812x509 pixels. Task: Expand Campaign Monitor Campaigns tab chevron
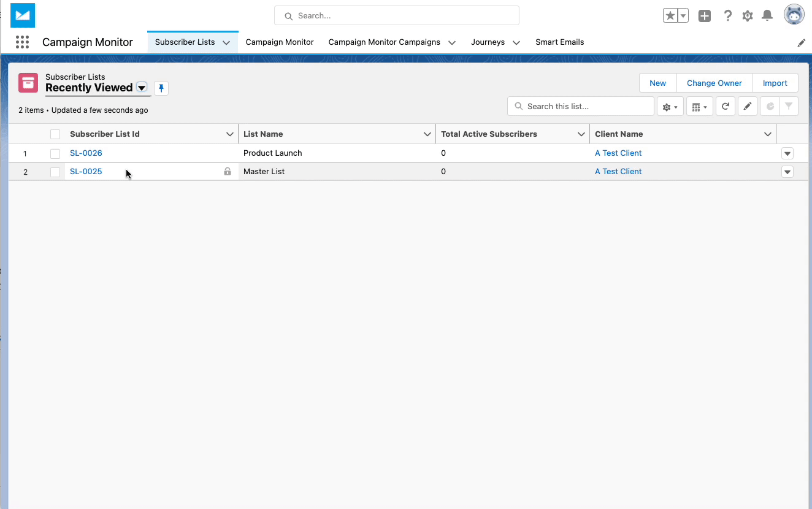(452, 43)
